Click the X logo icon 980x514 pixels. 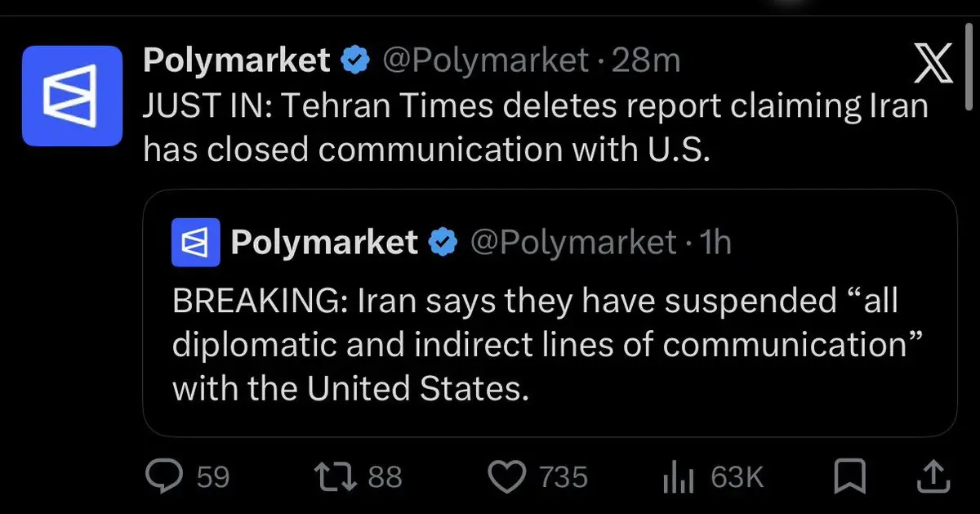click(x=933, y=65)
